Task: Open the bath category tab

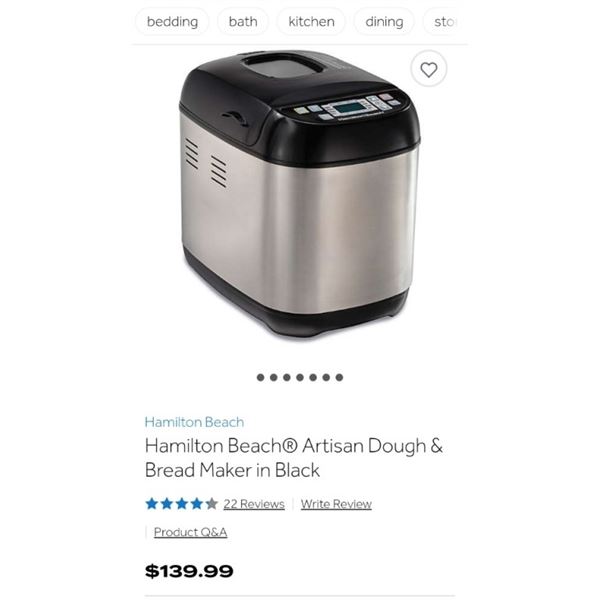Action: point(243,21)
